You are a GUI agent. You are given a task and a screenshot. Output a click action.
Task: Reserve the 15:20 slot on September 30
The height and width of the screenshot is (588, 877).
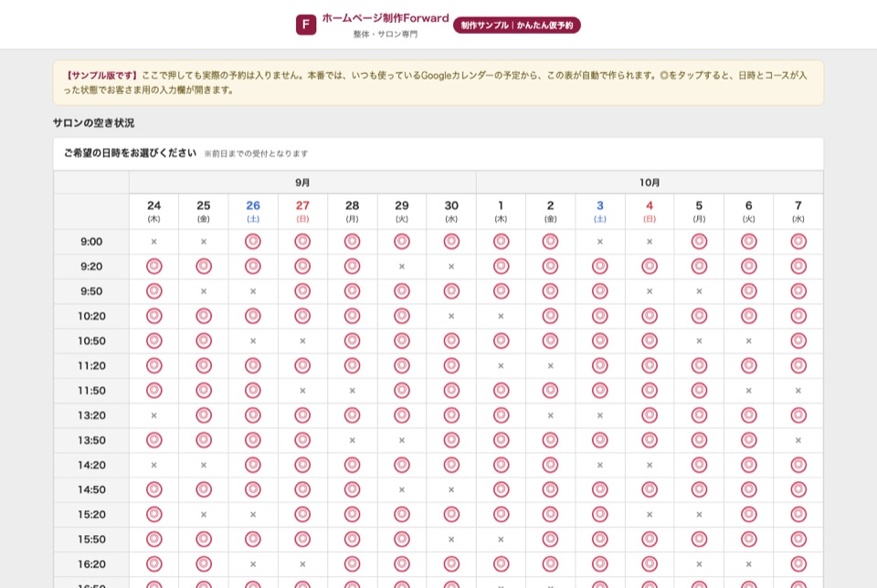tap(451, 514)
